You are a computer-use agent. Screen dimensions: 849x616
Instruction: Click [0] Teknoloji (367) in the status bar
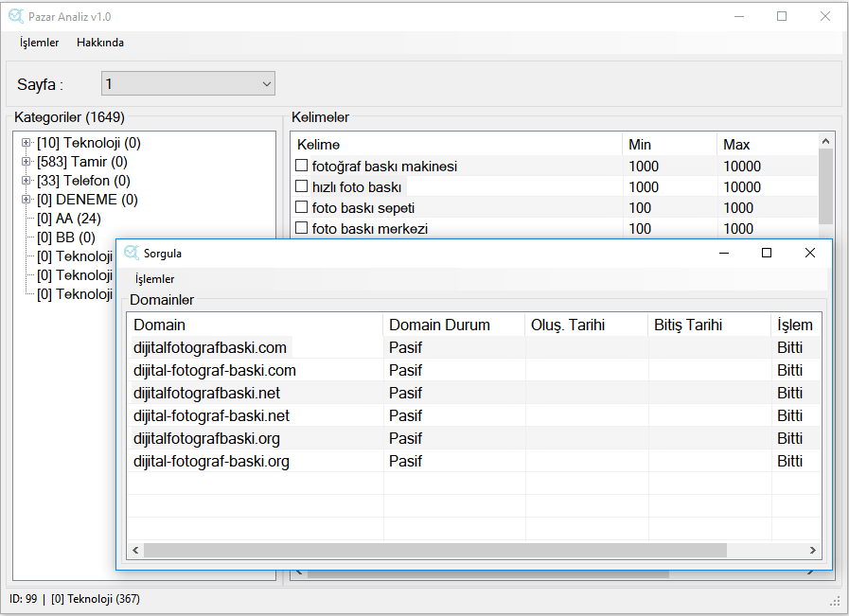[x=96, y=599]
